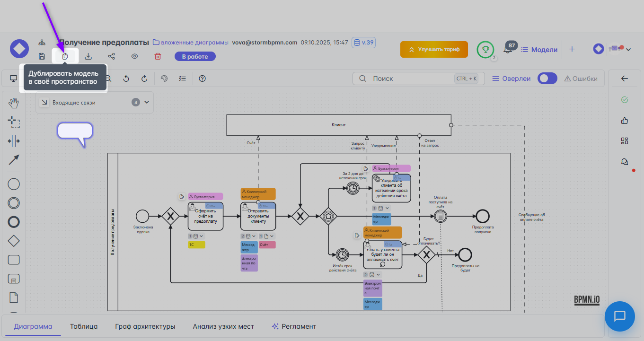Open the checklist icon in toolbar
This screenshot has height=341, width=644.
coord(183,79)
